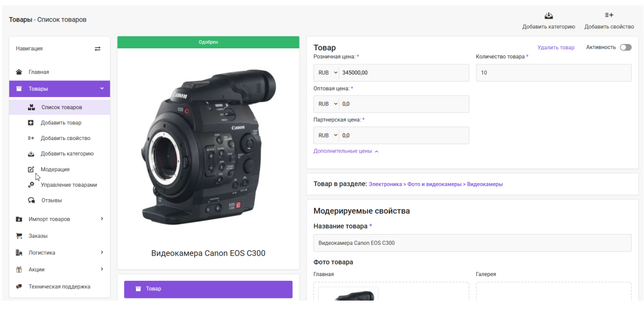Click the gears icon beside Управление товарами
Screen dimensions: 644x314
coord(31,185)
